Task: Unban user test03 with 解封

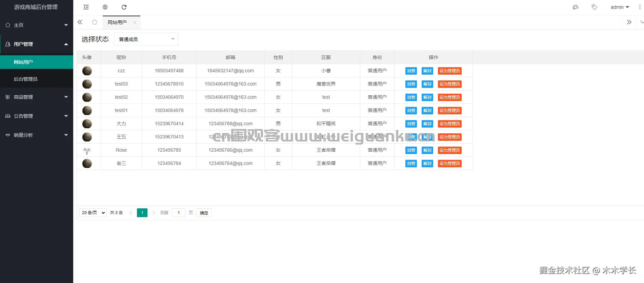Action: tap(427, 84)
